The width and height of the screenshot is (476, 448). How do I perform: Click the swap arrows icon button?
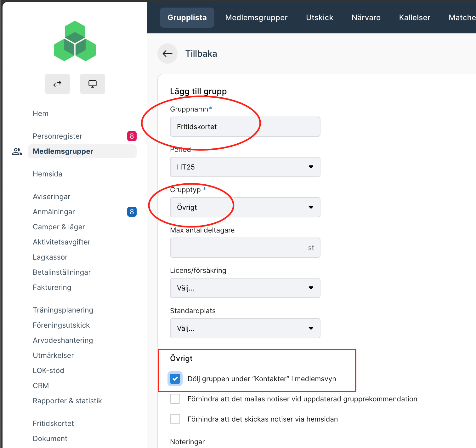(x=57, y=84)
